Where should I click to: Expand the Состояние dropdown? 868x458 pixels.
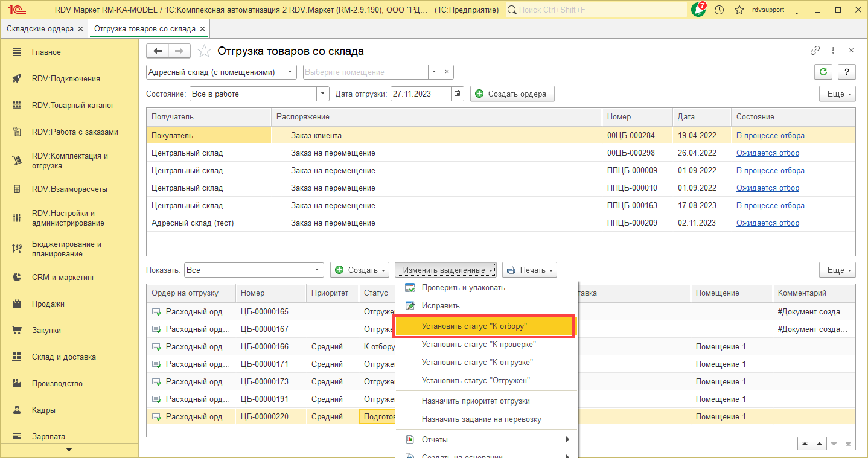pyautogui.click(x=323, y=94)
